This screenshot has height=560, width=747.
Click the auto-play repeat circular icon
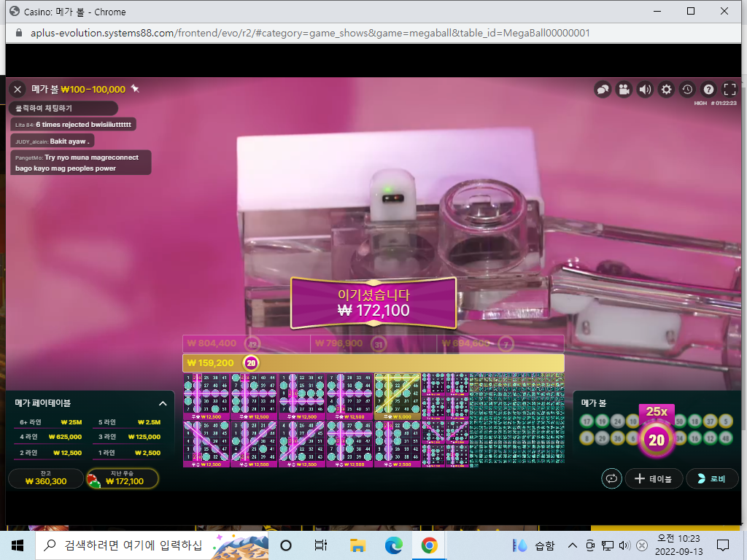click(x=612, y=478)
